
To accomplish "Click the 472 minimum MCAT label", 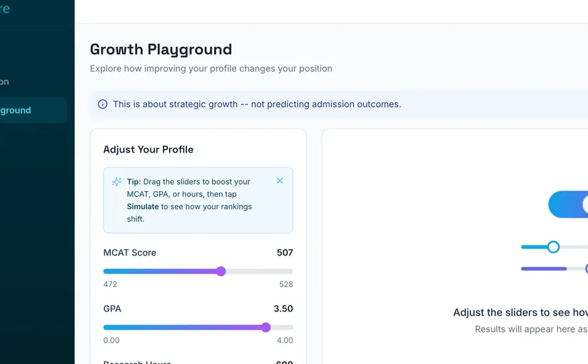I will (111, 284).
